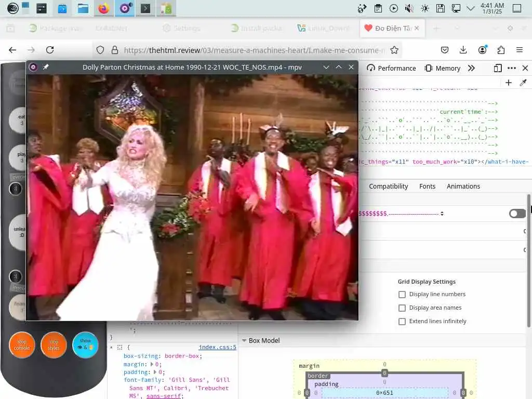
Task: Click the eat :) remote button
Action: (x=18, y=119)
